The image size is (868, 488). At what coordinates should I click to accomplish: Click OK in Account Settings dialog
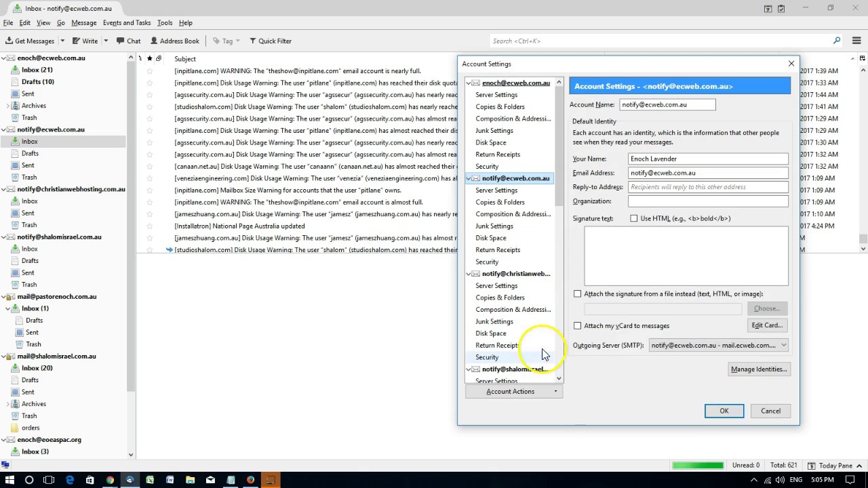pos(724,411)
